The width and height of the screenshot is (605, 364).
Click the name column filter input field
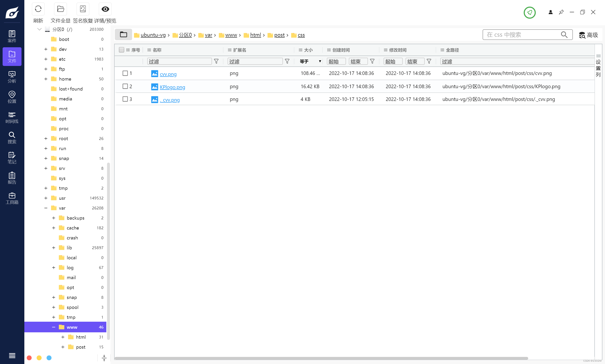tap(179, 61)
